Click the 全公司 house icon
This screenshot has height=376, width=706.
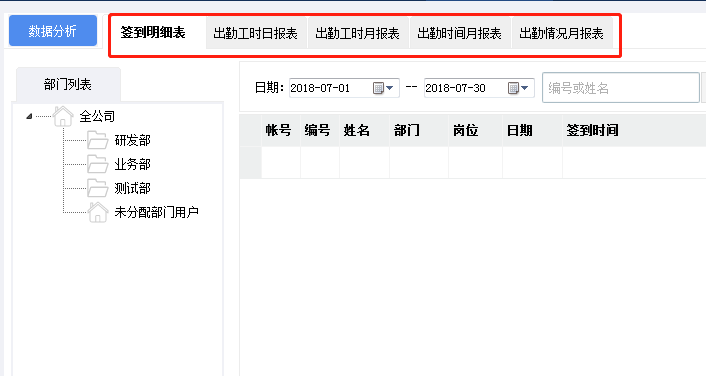[x=63, y=117]
